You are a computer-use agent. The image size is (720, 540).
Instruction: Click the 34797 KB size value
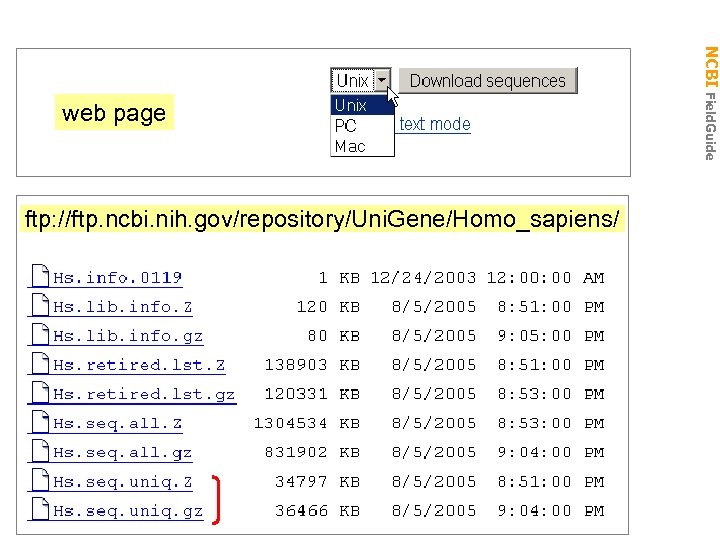click(x=317, y=482)
